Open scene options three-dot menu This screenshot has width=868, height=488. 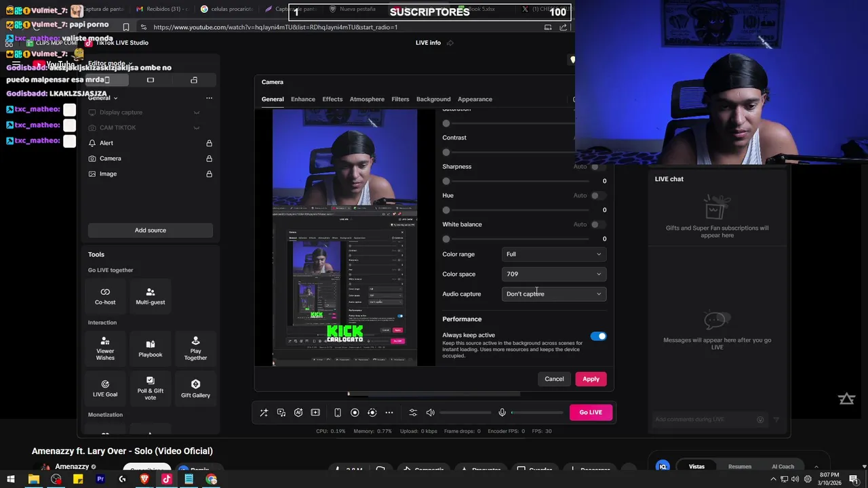click(209, 98)
